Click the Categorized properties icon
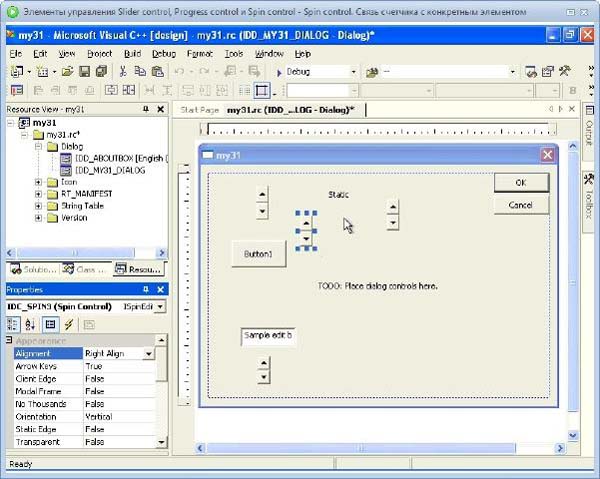Viewport: 600px width, 479px height. 14,325
